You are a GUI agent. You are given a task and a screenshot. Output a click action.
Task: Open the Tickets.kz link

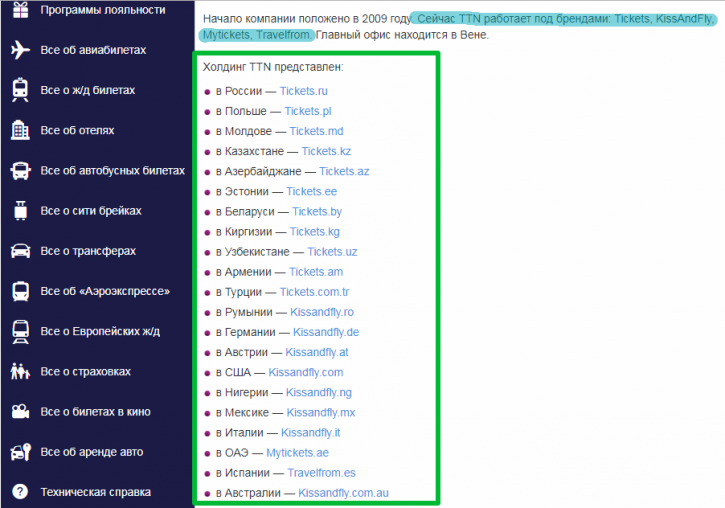click(x=326, y=151)
